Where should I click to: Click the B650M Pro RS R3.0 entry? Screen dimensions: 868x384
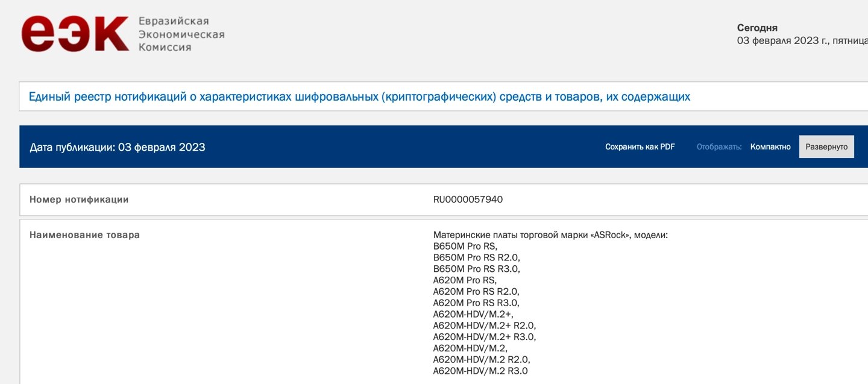pyautogui.click(x=476, y=269)
